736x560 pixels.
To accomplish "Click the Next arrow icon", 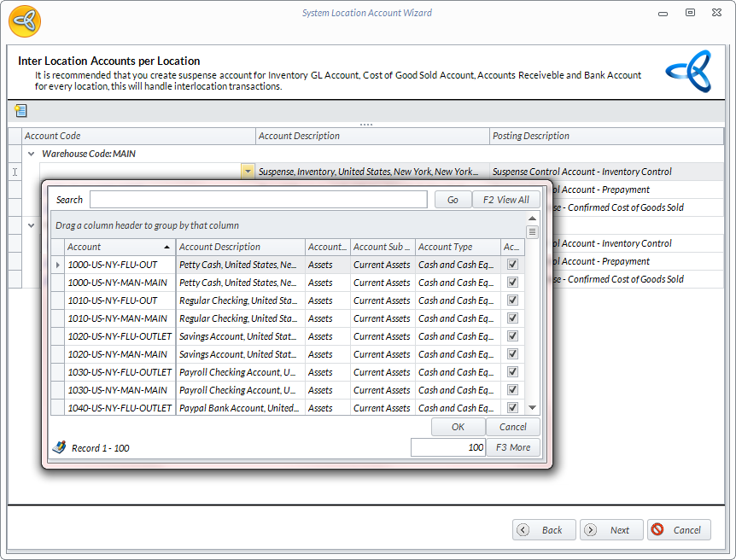I will coord(590,530).
